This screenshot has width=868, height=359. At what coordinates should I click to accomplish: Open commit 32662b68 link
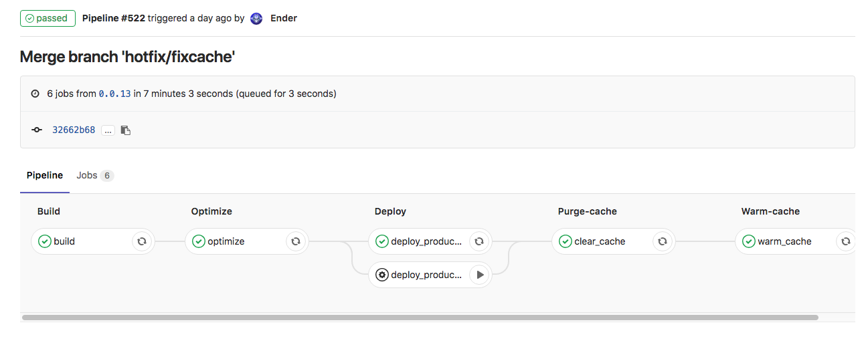click(74, 130)
